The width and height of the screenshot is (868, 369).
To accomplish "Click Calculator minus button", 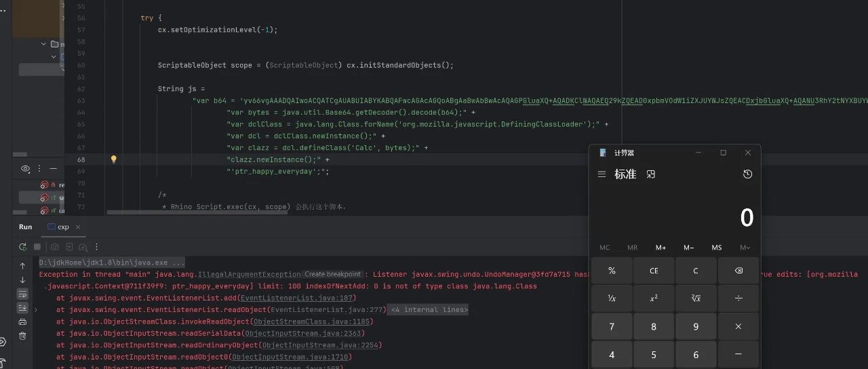I will coord(738,354).
